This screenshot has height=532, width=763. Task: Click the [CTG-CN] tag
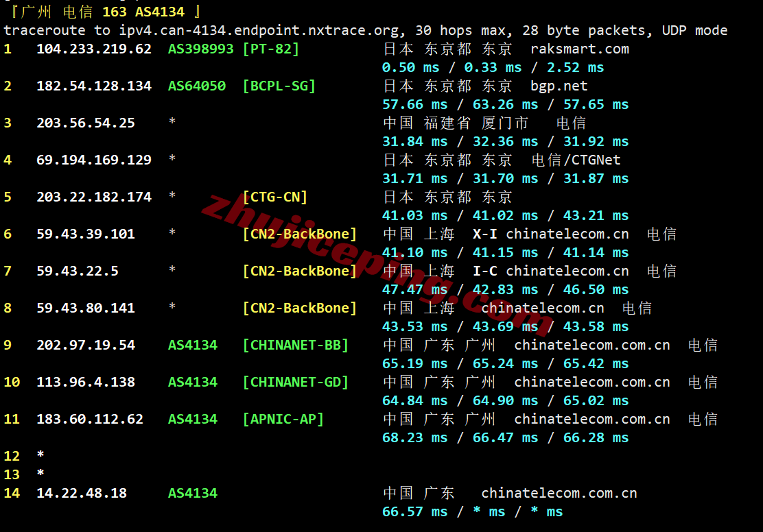[275, 197]
